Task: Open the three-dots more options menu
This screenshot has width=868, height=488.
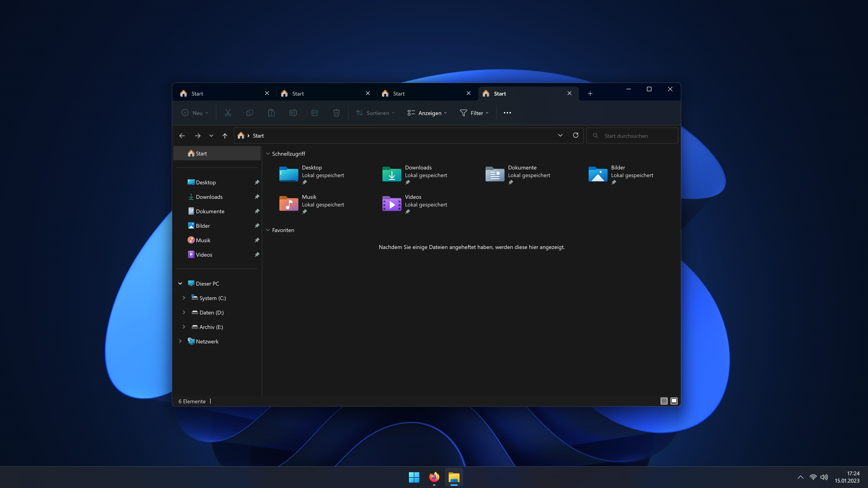Action: [507, 113]
